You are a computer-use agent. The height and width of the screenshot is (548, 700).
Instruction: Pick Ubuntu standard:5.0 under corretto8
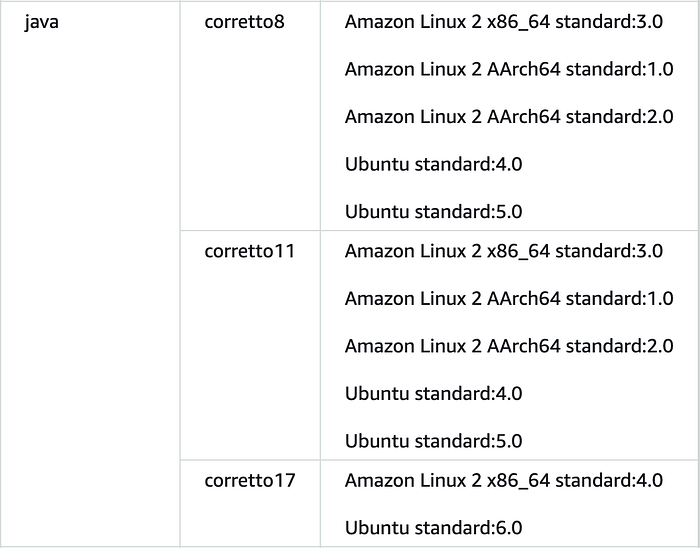coord(433,211)
